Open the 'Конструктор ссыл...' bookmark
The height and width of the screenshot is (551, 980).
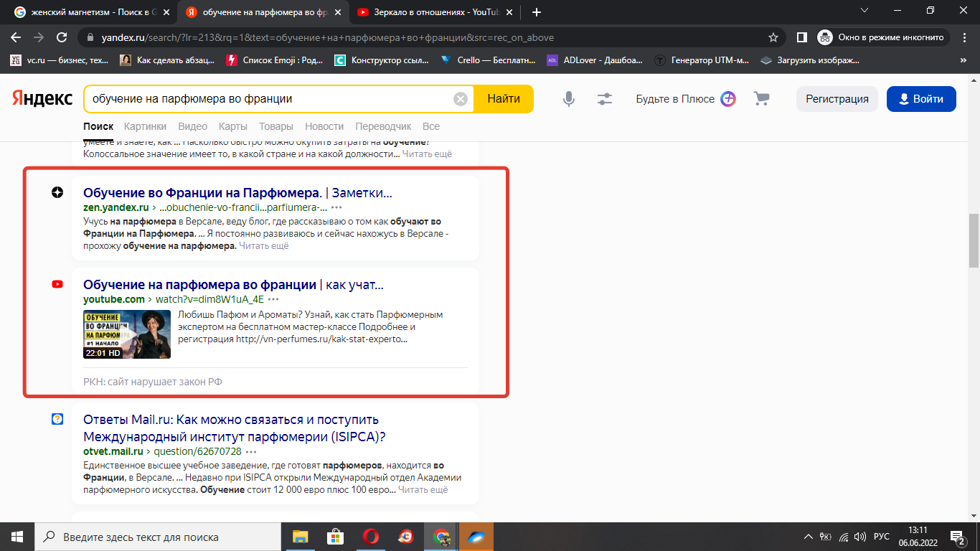[382, 60]
